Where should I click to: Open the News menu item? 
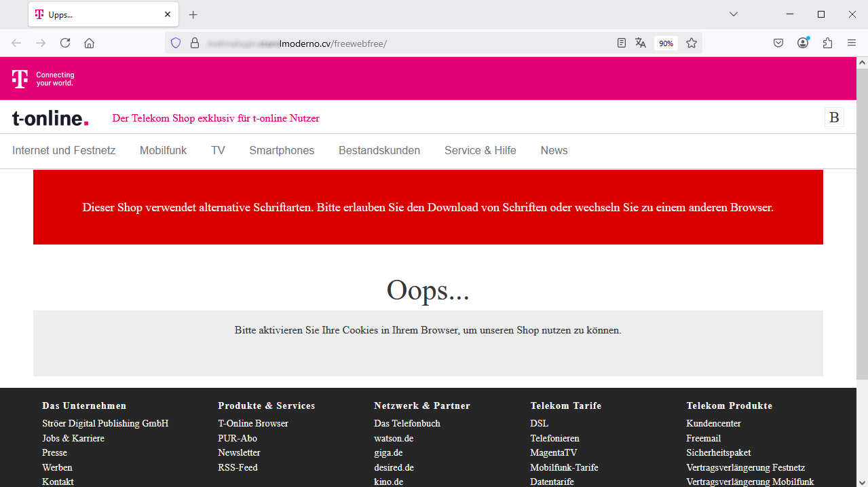click(x=554, y=151)
